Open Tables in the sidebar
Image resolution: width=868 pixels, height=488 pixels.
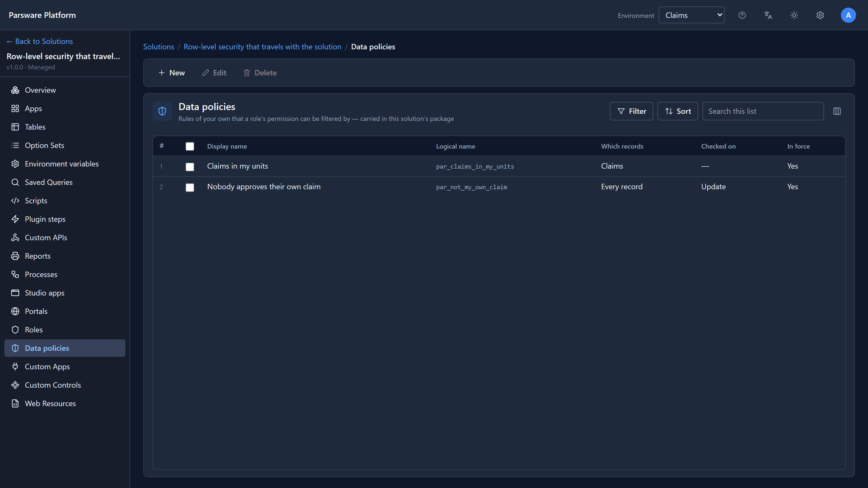pos(65,127)
